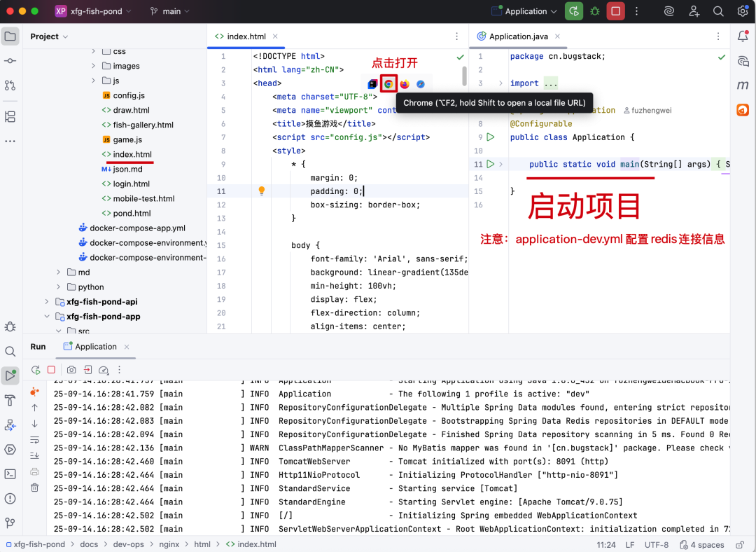Toggle read-only lock icon in status bar
756x552 pixels.
point(740,545)
